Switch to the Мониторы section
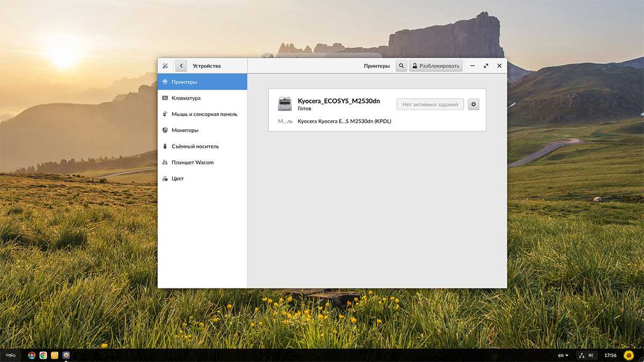 185,130
